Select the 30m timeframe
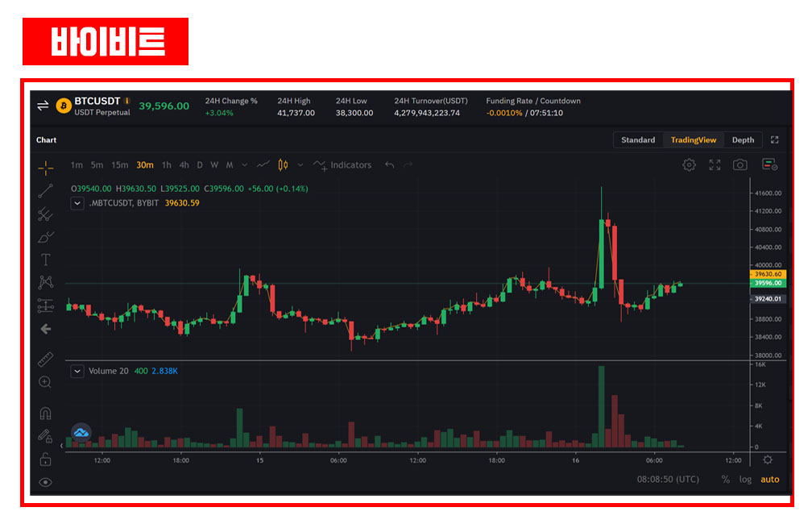 [144, 164]
